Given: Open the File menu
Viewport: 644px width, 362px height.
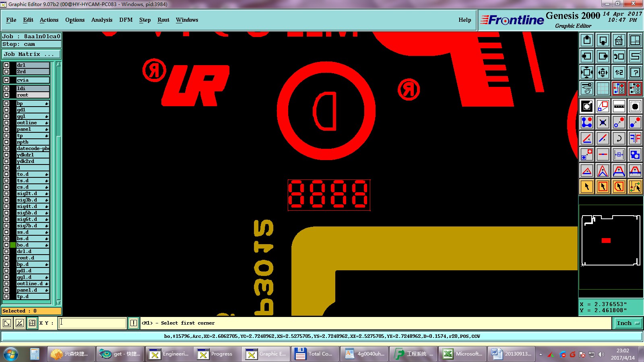Looking at the screenshot, I should (x=11, y=20).
